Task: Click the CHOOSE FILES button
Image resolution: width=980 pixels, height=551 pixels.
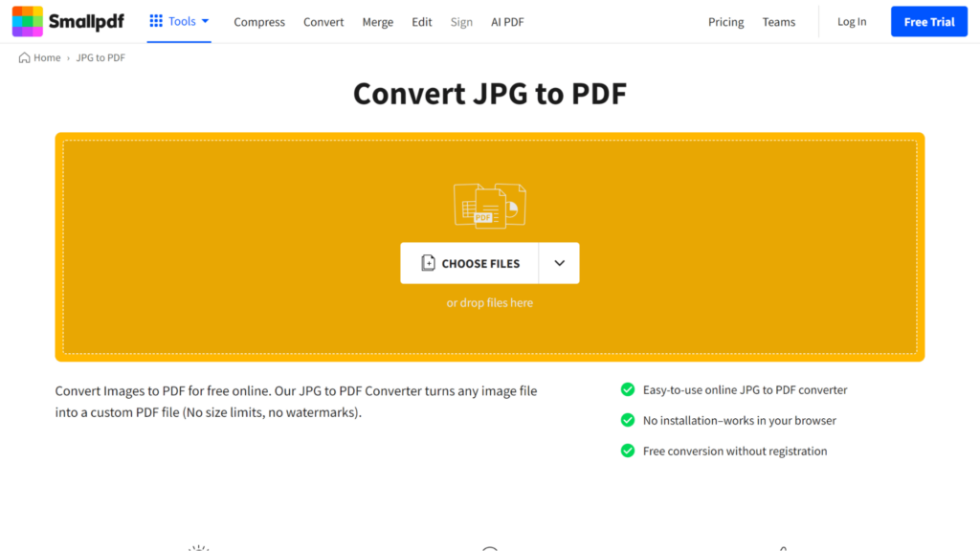Action: [x=469, y=263]
